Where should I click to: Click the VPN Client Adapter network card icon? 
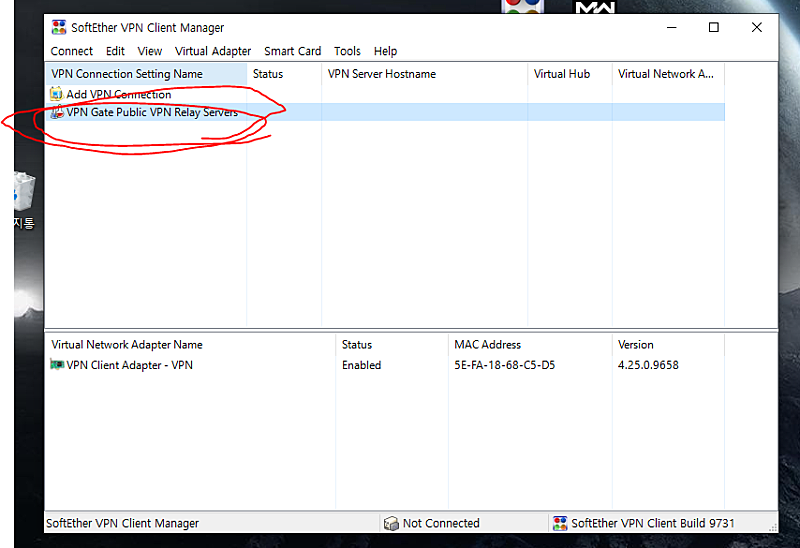point(57,364)
